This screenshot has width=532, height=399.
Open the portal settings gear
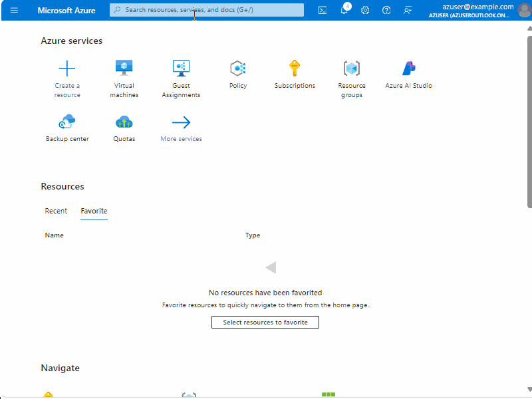tap(365, 10)
